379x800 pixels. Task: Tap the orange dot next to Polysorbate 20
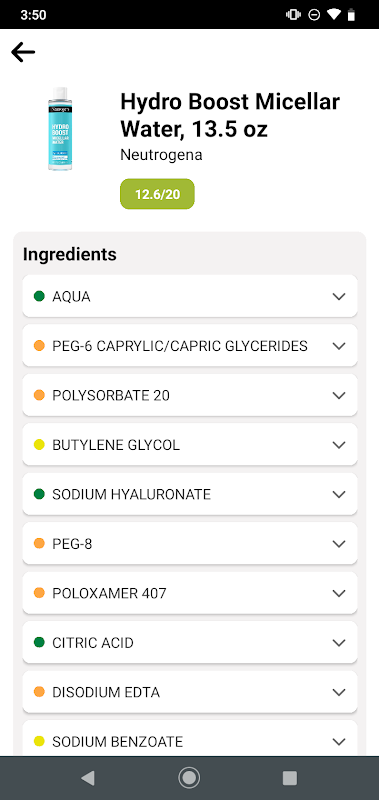(x=39, y=395)
